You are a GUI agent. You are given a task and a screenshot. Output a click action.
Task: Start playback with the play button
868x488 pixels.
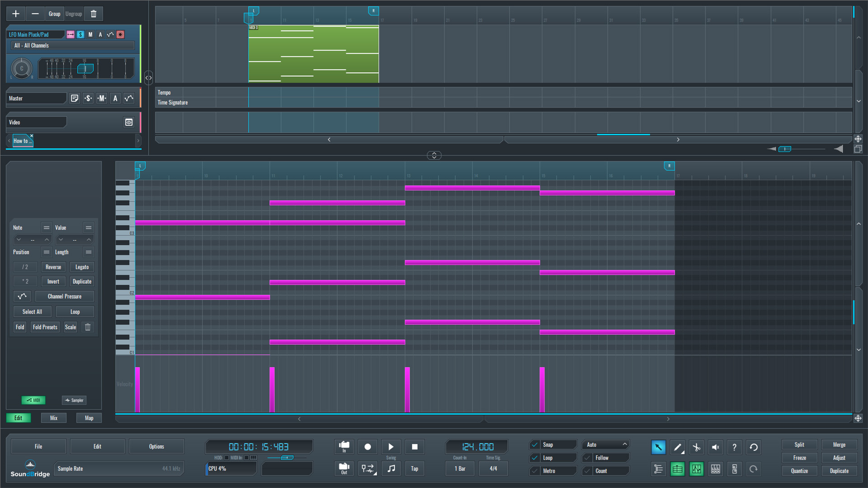click(x=391, y=446)
